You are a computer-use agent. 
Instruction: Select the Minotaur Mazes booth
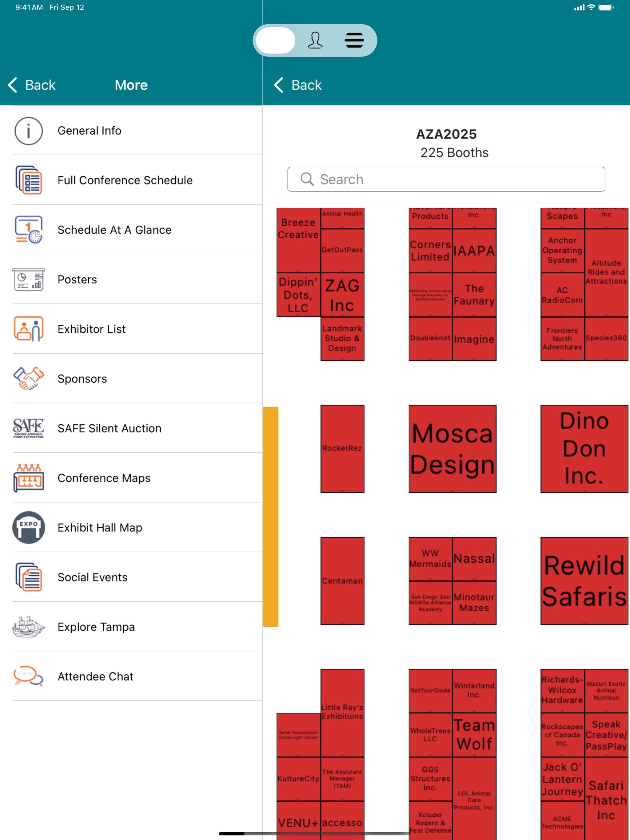tap(474, 603)
